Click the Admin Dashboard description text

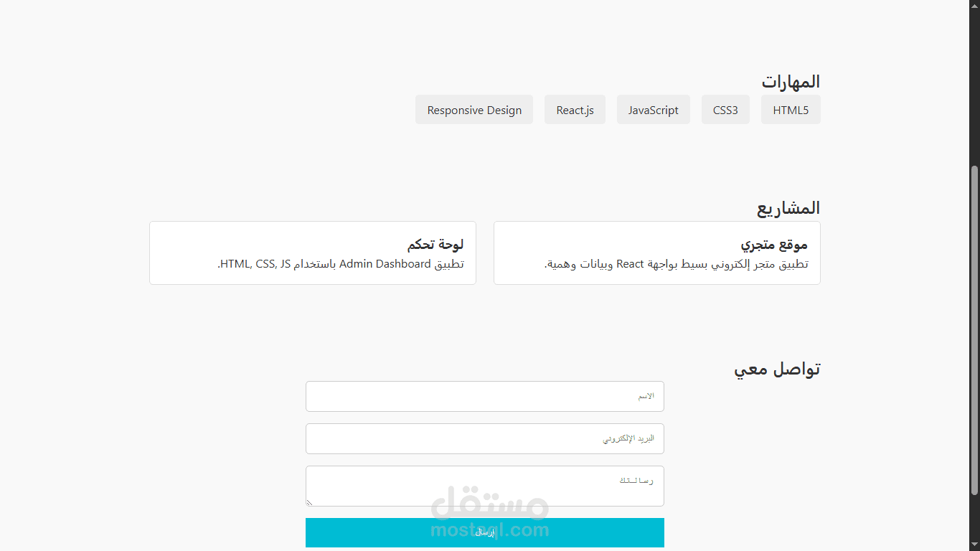341,264
